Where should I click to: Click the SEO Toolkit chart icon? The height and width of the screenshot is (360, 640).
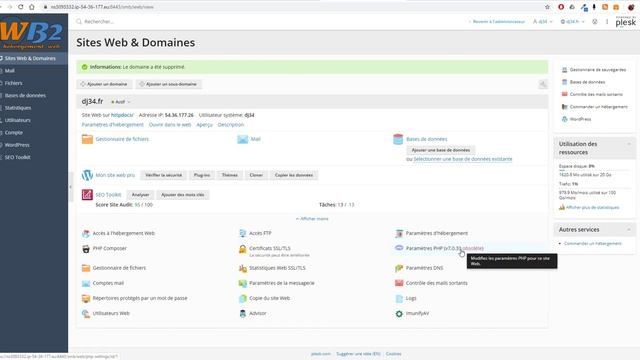[x=87, y=195]
